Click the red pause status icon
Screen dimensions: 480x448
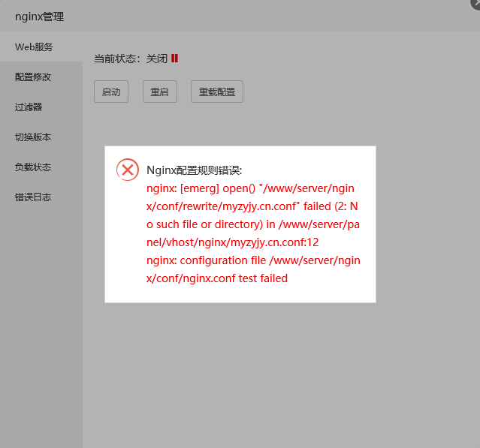tap(174, 58)
